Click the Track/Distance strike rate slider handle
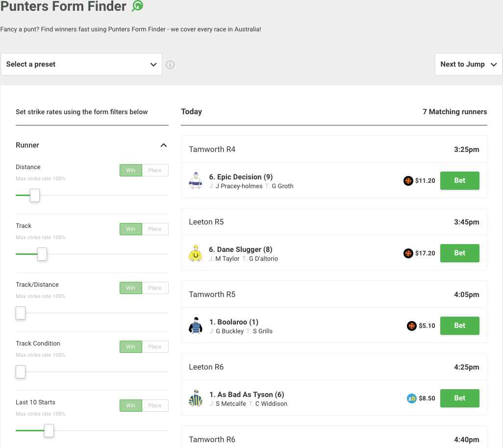This screenshot has width=503, height=448. click(x=21, y=313)
